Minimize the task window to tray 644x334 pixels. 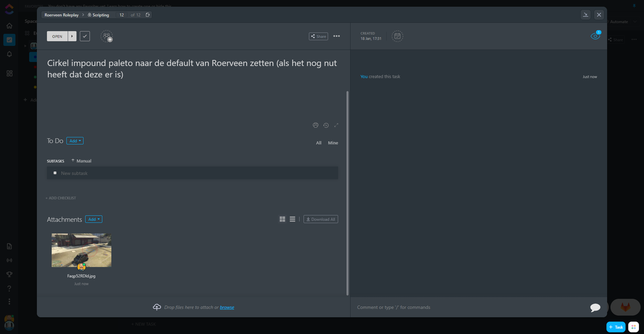585,15
